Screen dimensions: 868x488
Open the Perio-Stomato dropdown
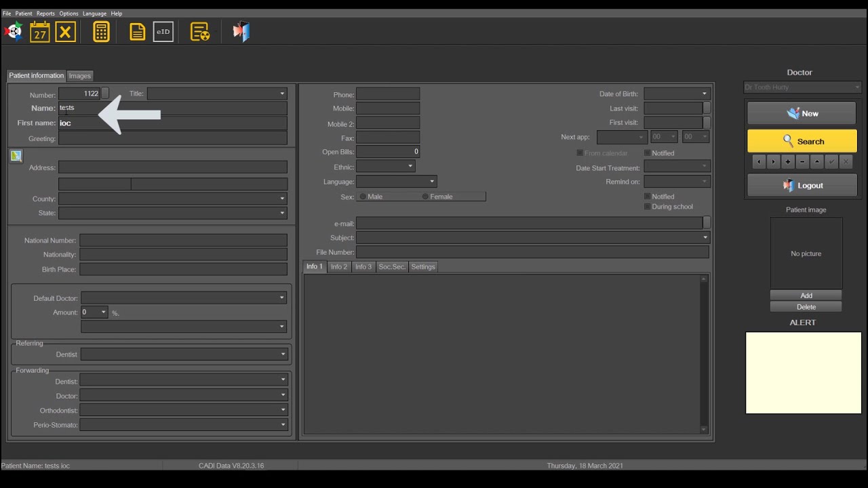(x=184, y=425)
